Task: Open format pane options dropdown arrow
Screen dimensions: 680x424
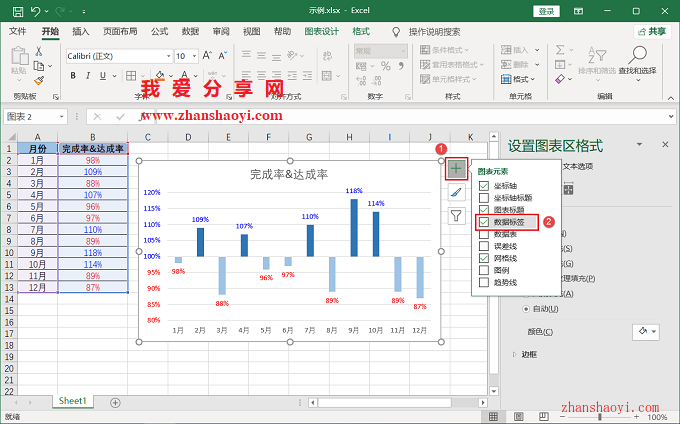Action: pos(639,144)
